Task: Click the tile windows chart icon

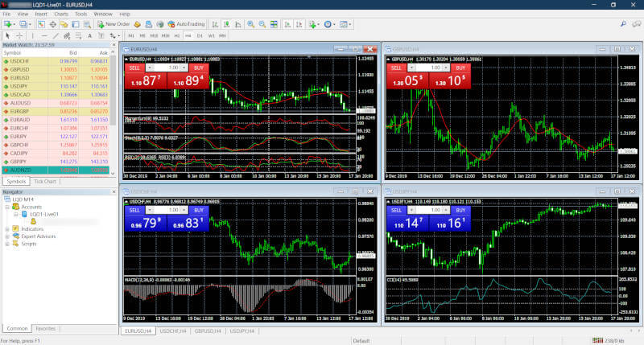Action: 274,25
